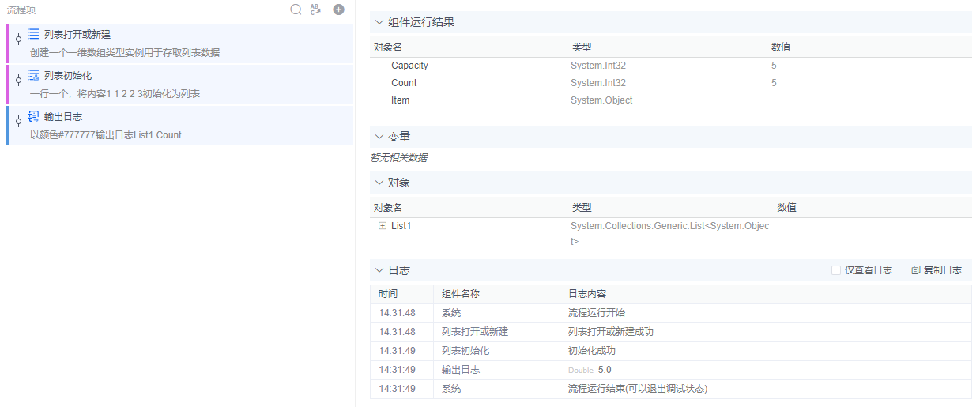Click the description 一行一个，将内容1 1 2 2 3初始化为列表

115,94
